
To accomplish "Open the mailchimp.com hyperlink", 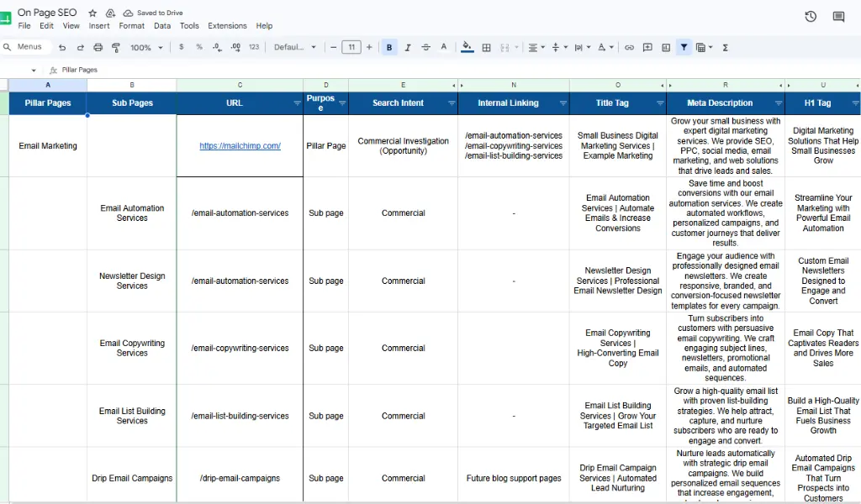I will click(240, 146).
